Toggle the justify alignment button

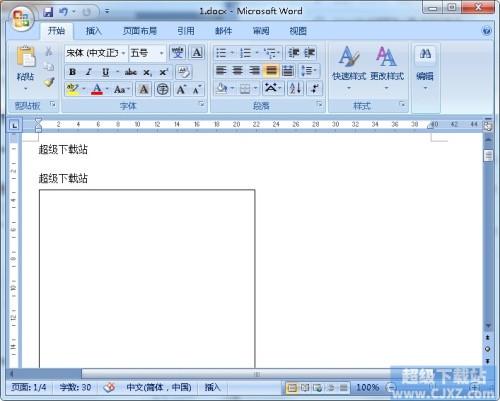(271, 70)
